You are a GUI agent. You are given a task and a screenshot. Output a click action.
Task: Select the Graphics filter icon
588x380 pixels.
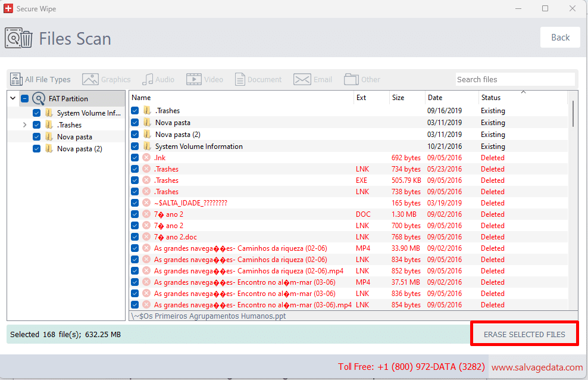pos(90,79)
